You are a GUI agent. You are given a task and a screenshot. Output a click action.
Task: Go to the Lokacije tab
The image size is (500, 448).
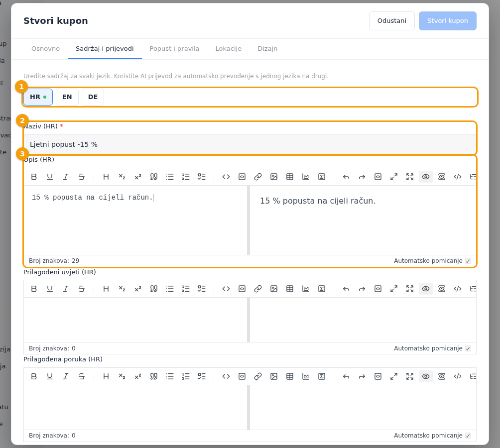click(x=228, y=49)
